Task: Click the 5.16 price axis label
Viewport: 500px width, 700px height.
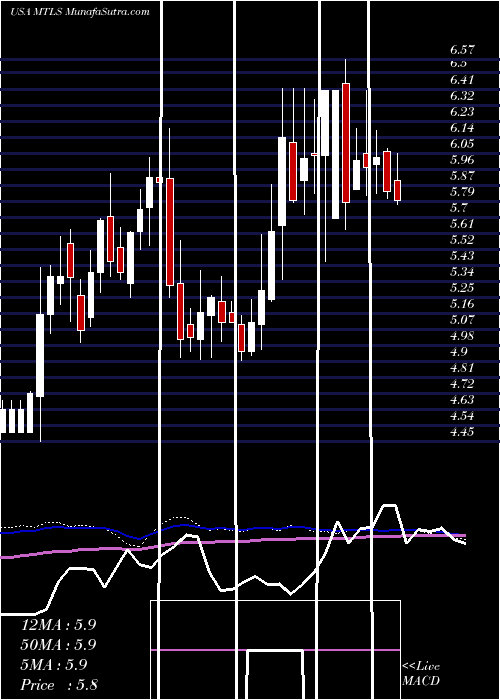Action: pyautogui.click(x=462, y=304)
